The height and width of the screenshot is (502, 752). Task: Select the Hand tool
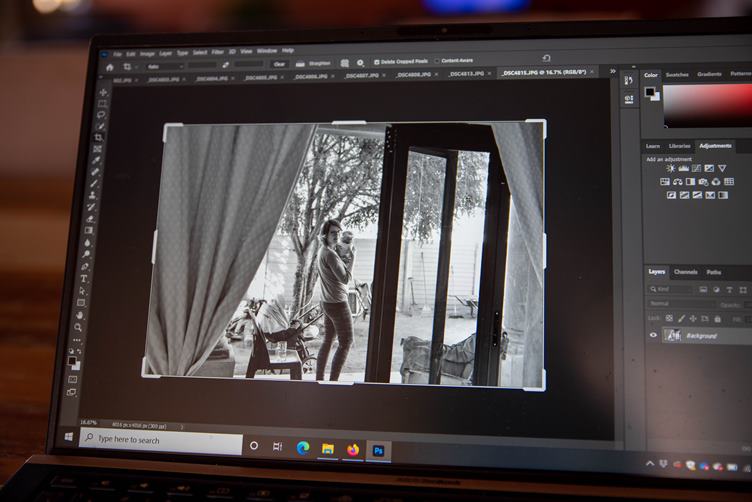(x=80, y=315)
